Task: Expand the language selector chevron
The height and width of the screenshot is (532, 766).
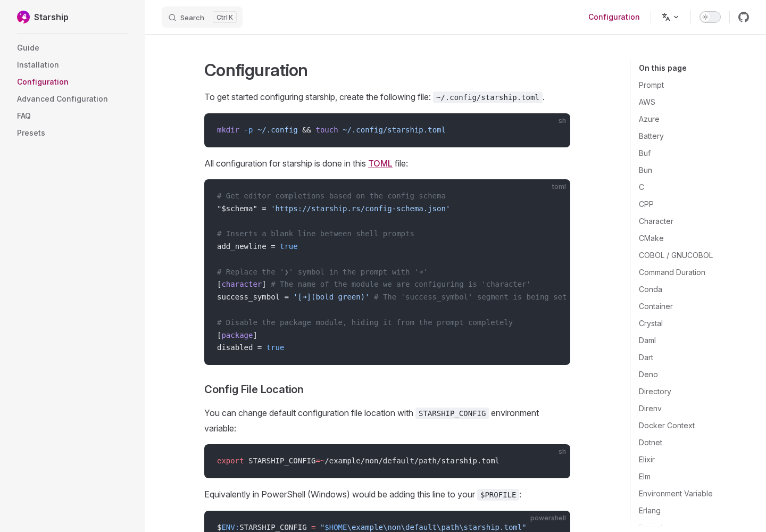Action: [676, 17]
